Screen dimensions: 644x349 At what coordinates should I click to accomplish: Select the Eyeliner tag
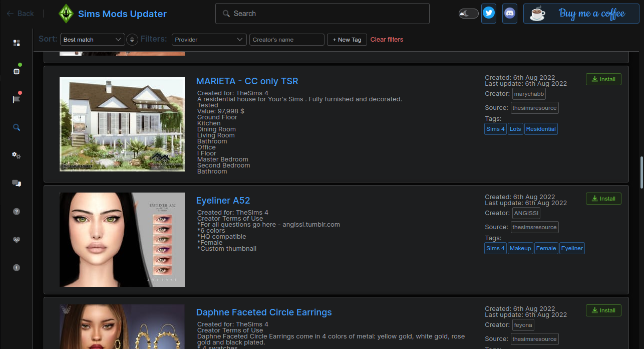pyautogui.click(x=572, y=248)
